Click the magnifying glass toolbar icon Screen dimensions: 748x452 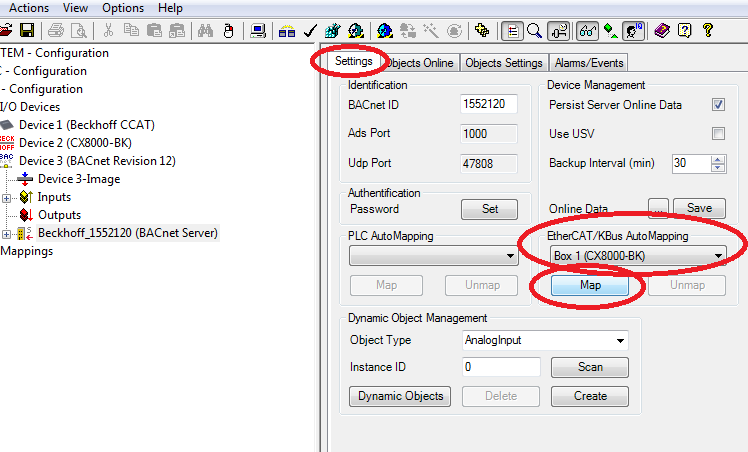(x=534, y=31)
